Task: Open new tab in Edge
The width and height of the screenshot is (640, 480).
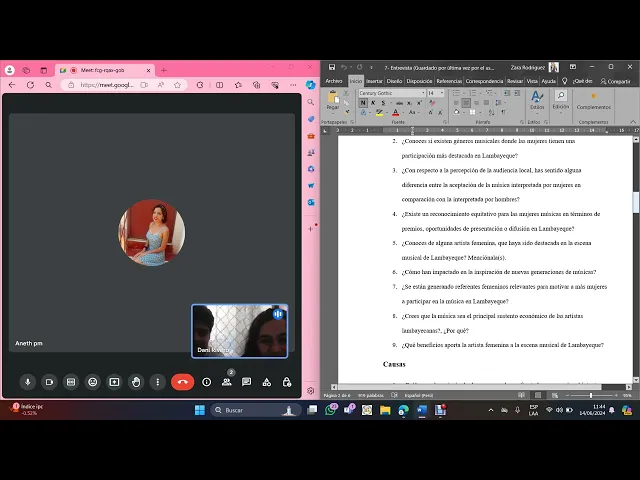Action: 164,70
